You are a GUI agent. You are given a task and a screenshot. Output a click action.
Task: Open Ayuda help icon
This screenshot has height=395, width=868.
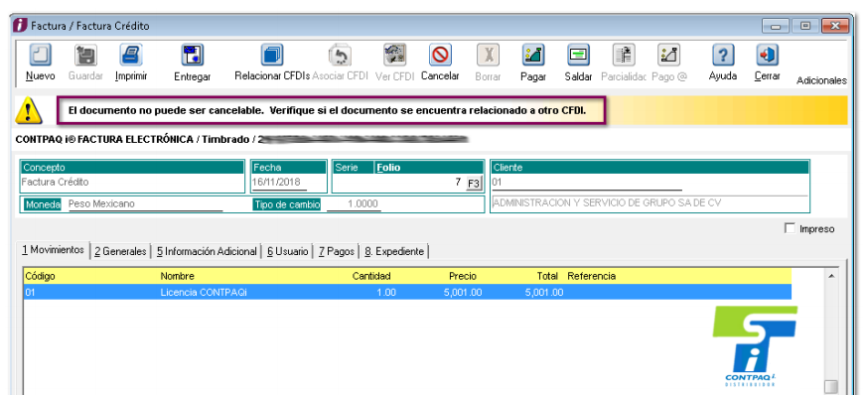click(x=722, y=56)
